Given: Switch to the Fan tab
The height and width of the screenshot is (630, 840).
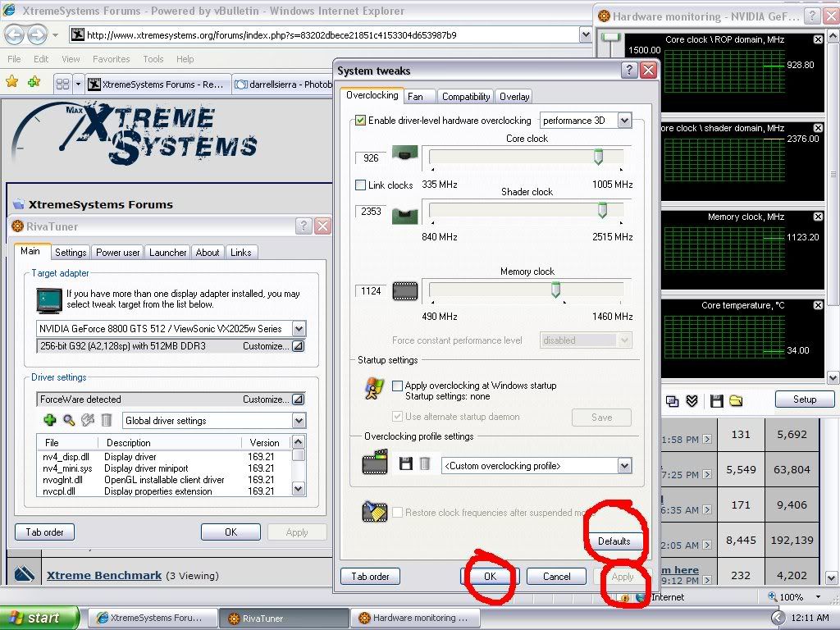Looking at the screenshot, I should point(416,97).
